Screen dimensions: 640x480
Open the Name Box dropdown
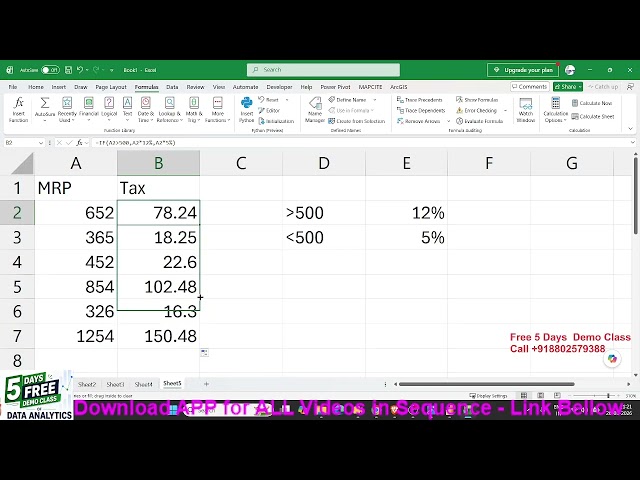click(41, 142)
